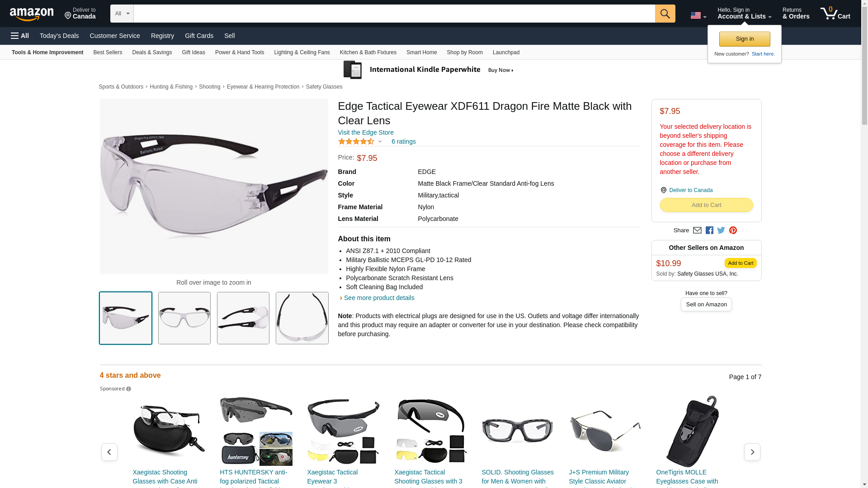Visit the Edge Store link
The height and width of the screenshot is (488, 868).
click(x=366, y=132)
